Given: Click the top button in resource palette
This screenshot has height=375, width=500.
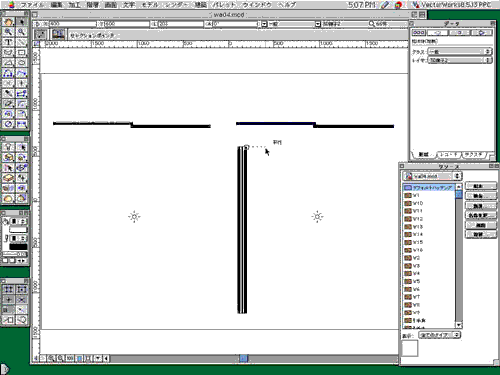Looking at the screenshot, I should 480,186.
